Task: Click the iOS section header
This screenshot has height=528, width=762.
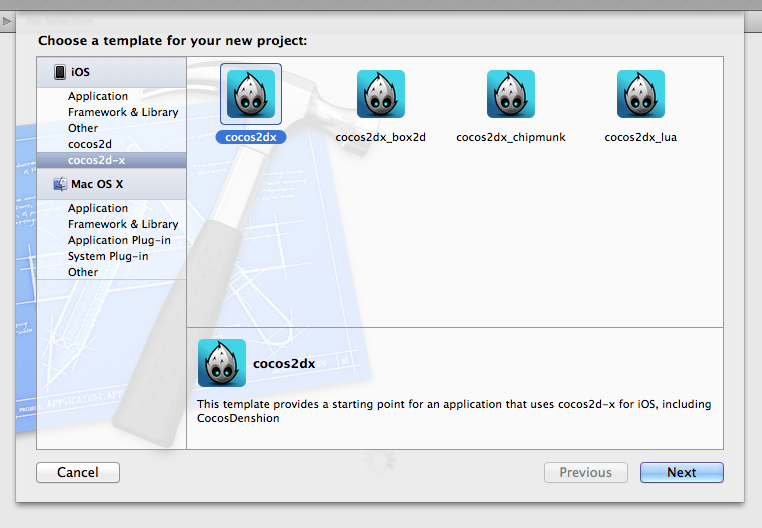Action: pos(111,72)
